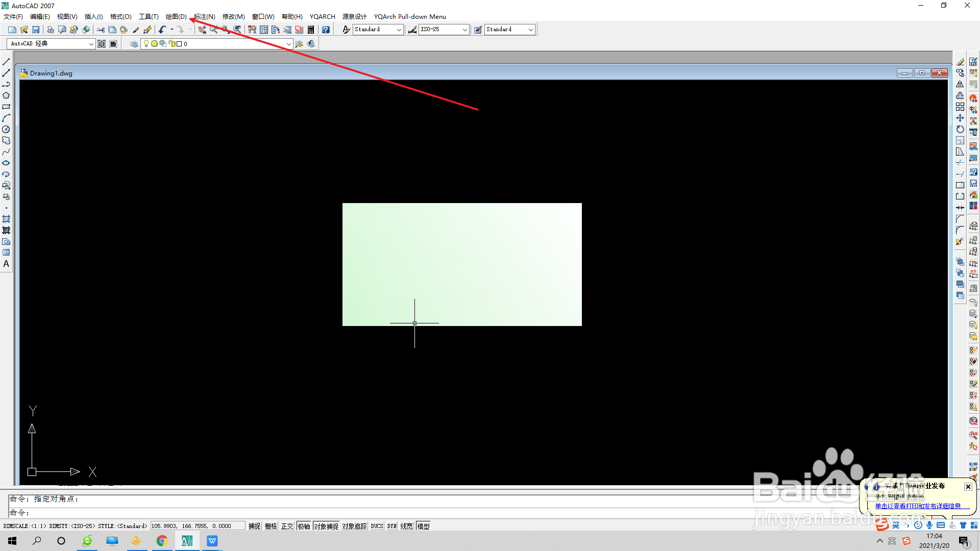Open the 绘图(D) menu
980x551 pixels.
point(176,17)
